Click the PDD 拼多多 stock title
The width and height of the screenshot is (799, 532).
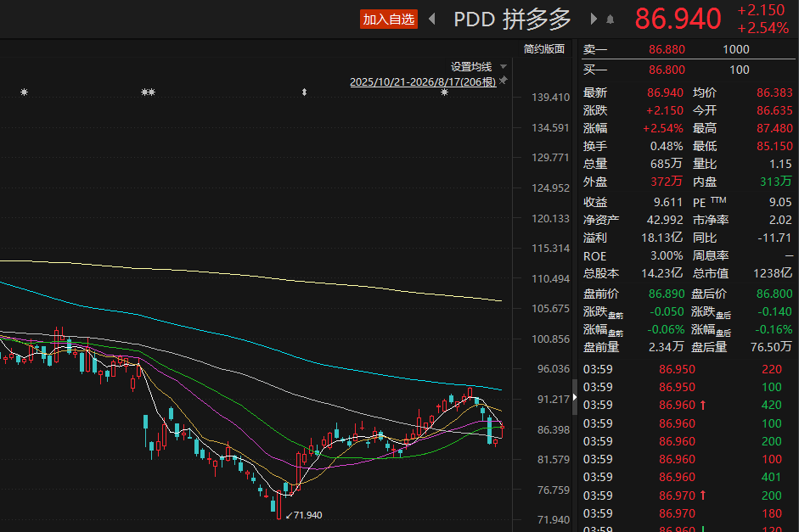click(512, 20)
